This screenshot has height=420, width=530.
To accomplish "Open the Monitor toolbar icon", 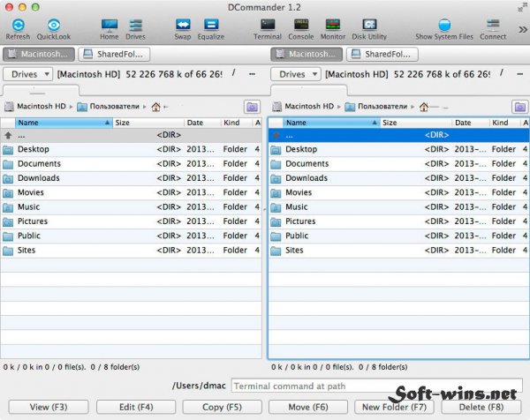I will click(333, 25).
